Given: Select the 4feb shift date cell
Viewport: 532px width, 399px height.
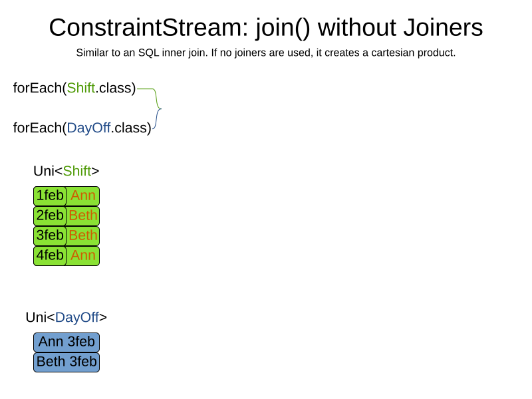Looking at the screenshot, I should [50, 255].
